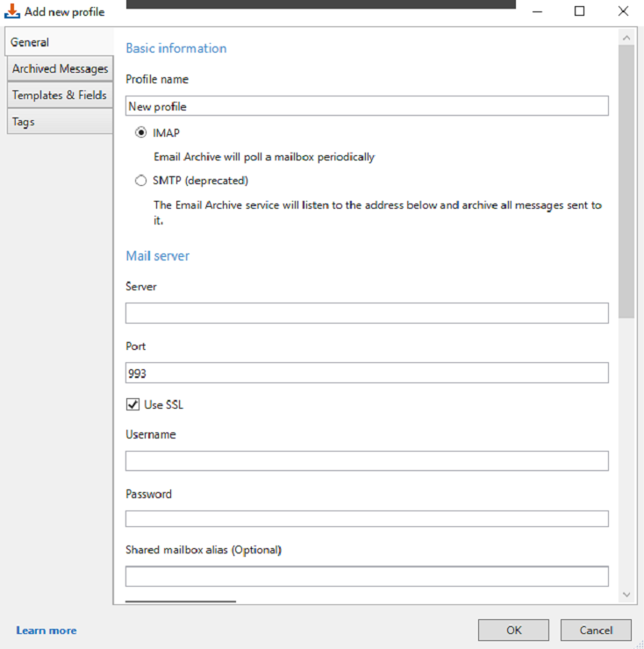Open the Learn more link

click(47, 630)
